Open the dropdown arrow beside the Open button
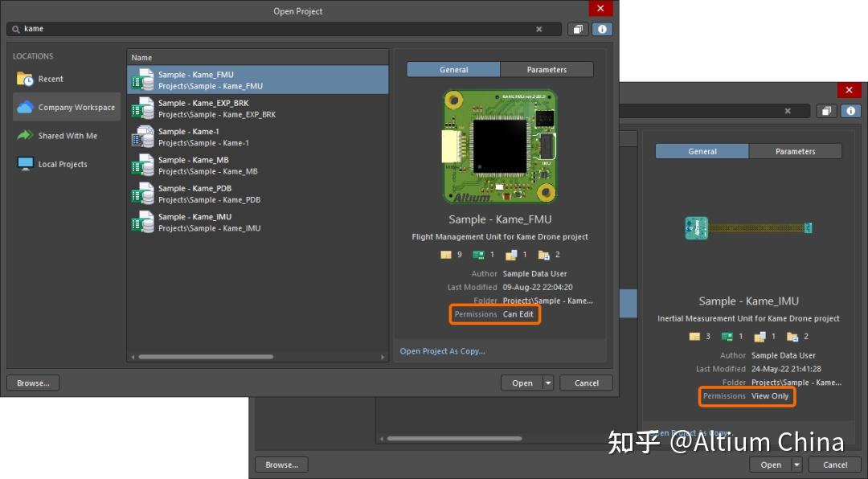This screenshot has width=868, height=479. (x=545, y=383)
